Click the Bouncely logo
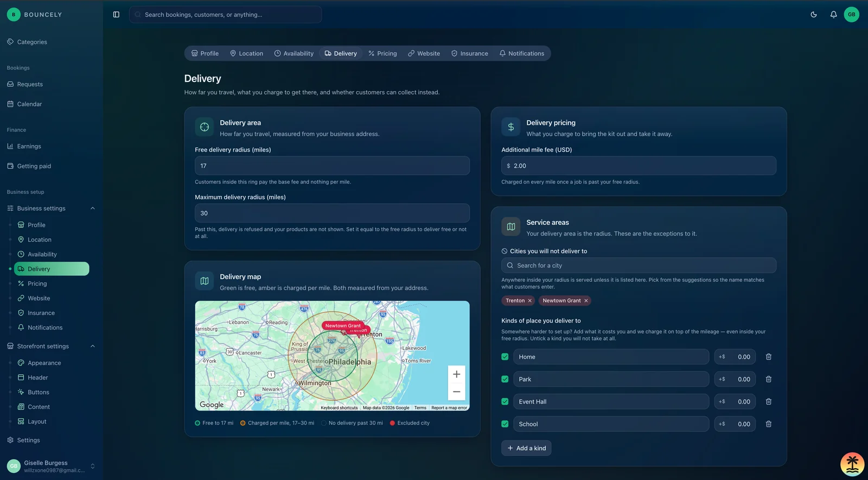This screenshot has height=480, width=868. coord(35,15)
